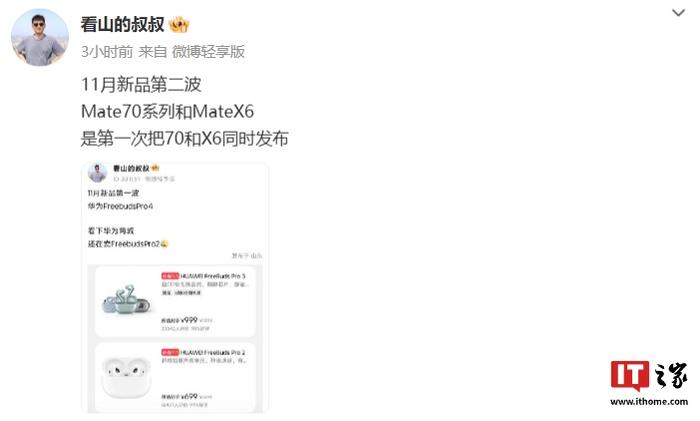Click the small avatar inside embedded screenshot

point(97,173)
